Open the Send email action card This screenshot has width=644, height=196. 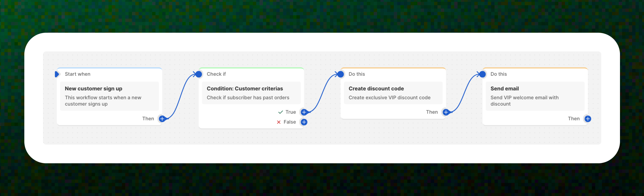coord(535,96)
